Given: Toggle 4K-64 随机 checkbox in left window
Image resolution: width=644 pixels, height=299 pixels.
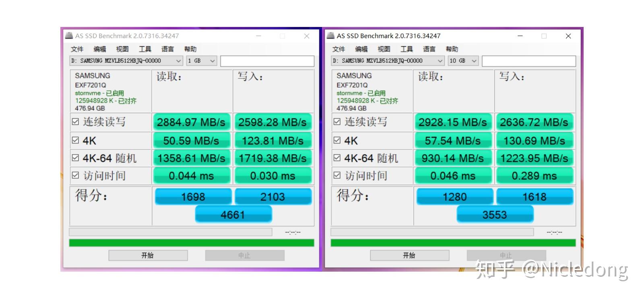Looking at the screenshot, I should point(75,158).
